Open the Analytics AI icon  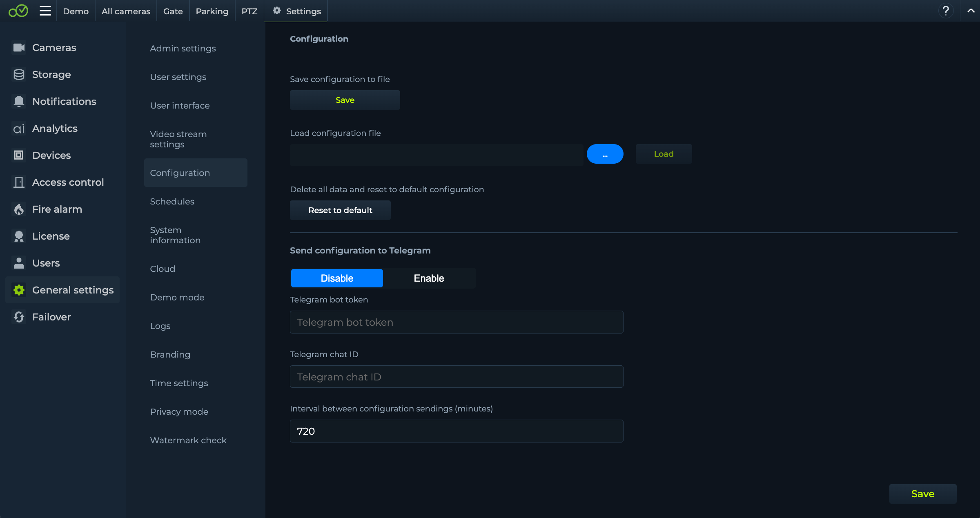point(19,129)
